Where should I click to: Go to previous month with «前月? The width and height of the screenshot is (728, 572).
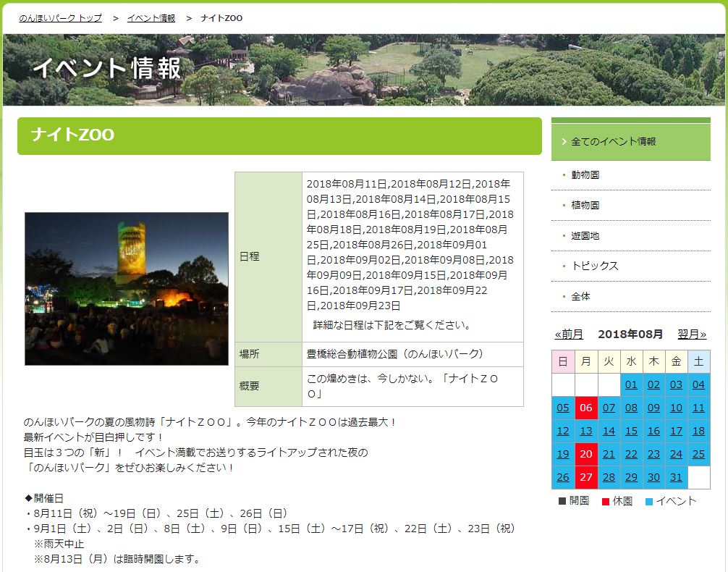click(568, 335)
